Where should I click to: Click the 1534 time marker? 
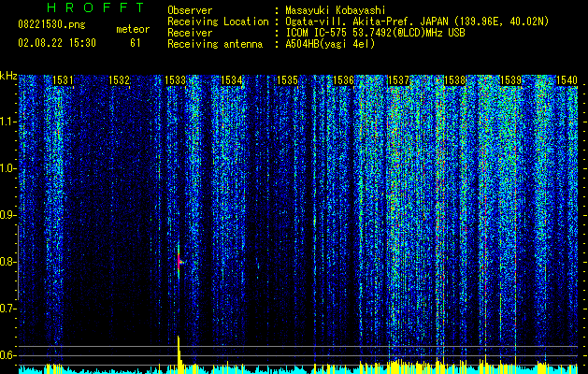tap(232, 80)
